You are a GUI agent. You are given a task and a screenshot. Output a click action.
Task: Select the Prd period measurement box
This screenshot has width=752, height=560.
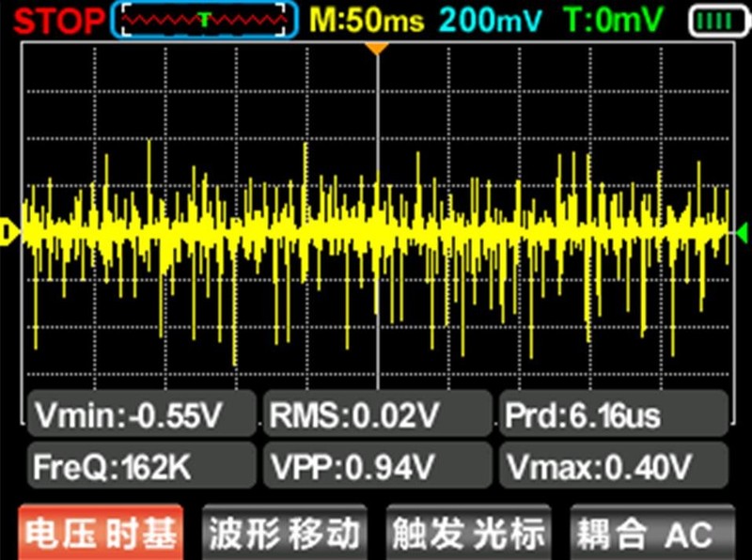pyautogui.click(x=613, y=413)
